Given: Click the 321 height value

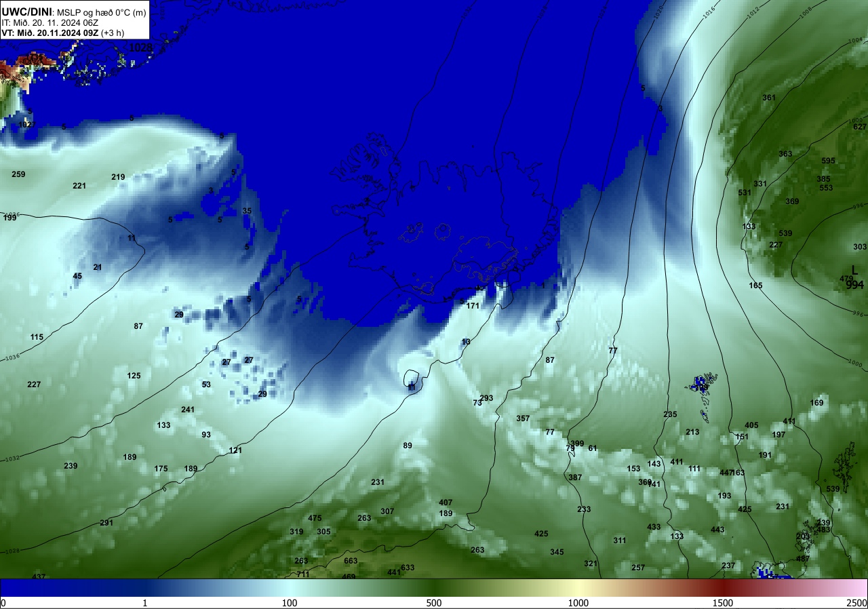Looking at the screenshot, I should click(591, 564).
